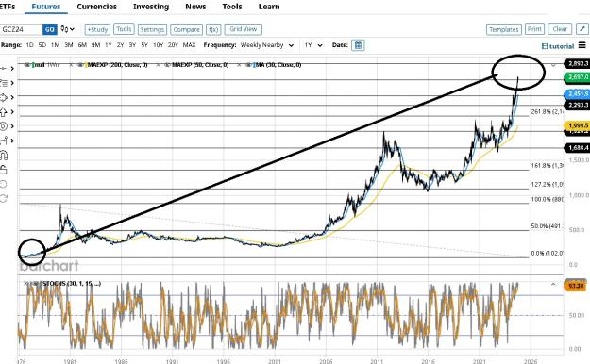Expand the line tool submenu arrow
Screen dimensions: 590x364
tap(12, 69)
